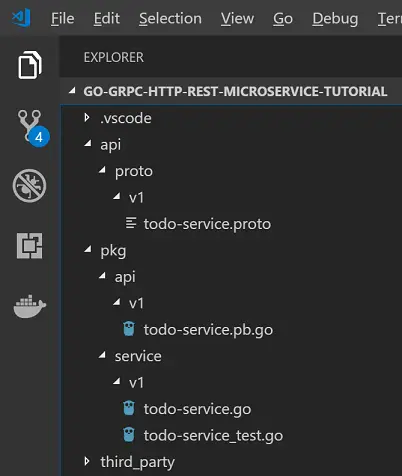Open the File menu
Screen dimensions: 402x476
coord(62,18)
